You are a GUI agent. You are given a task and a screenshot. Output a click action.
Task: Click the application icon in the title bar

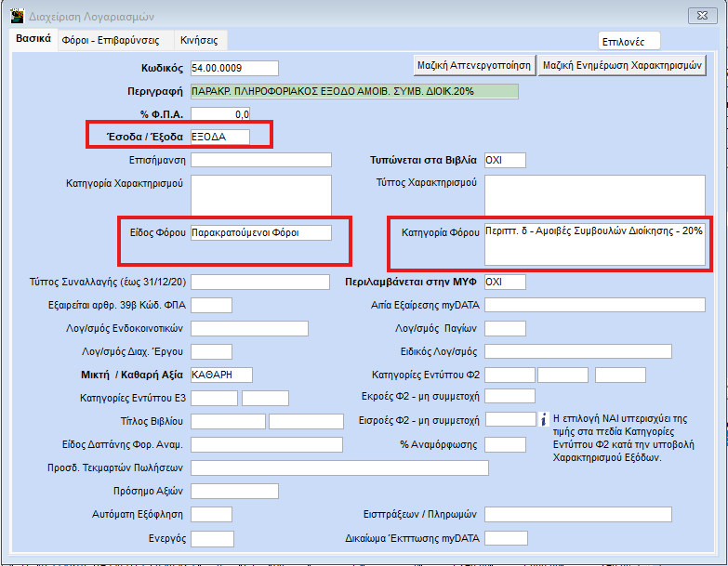(17, 15)
